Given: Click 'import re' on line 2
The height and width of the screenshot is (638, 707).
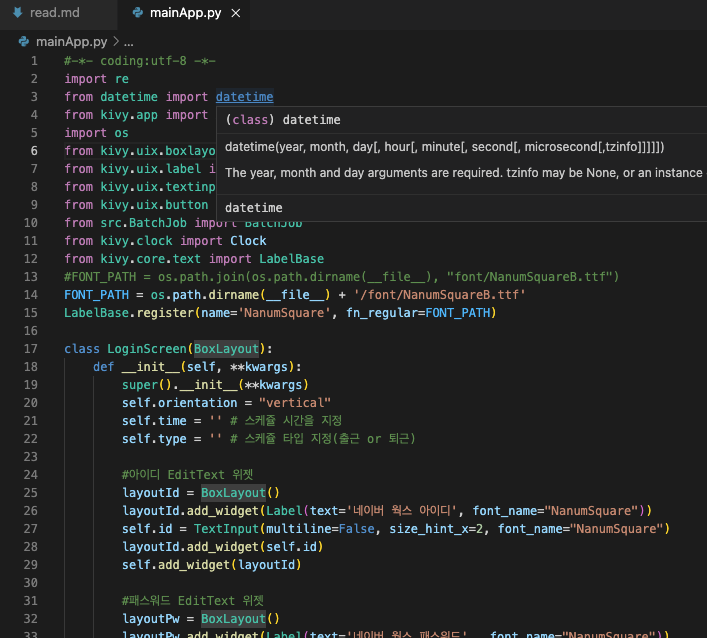Looking at the screenshot, I should coord(96,79).
